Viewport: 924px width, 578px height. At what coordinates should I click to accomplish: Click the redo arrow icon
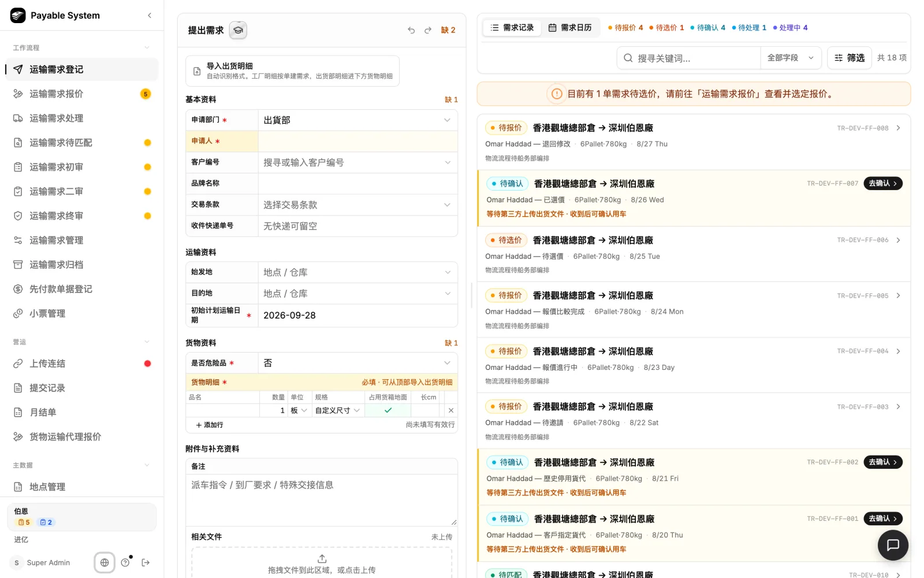pyautogui.click(x=428, y=30)
